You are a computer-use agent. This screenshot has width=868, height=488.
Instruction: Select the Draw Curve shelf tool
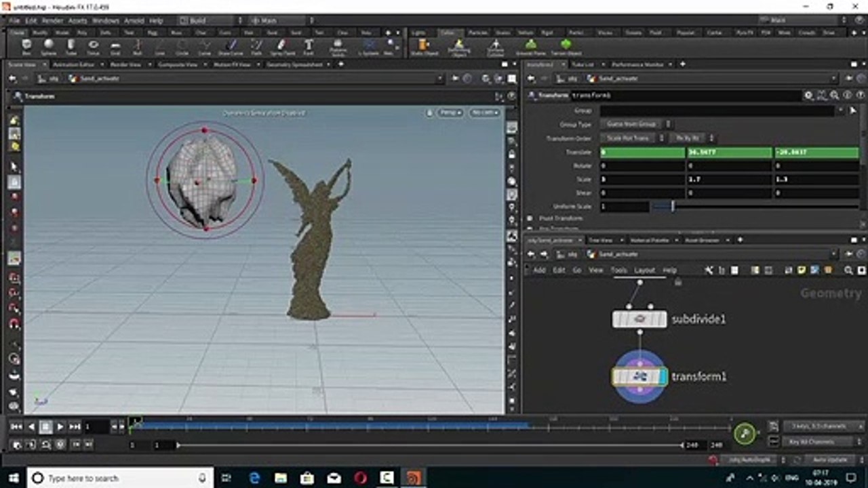[230, 47]
